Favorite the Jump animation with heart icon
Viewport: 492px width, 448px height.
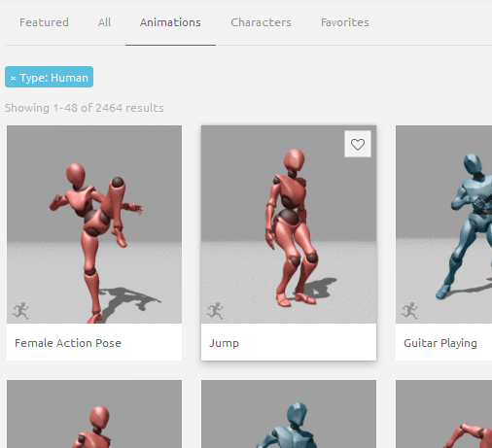pos(358,144)
